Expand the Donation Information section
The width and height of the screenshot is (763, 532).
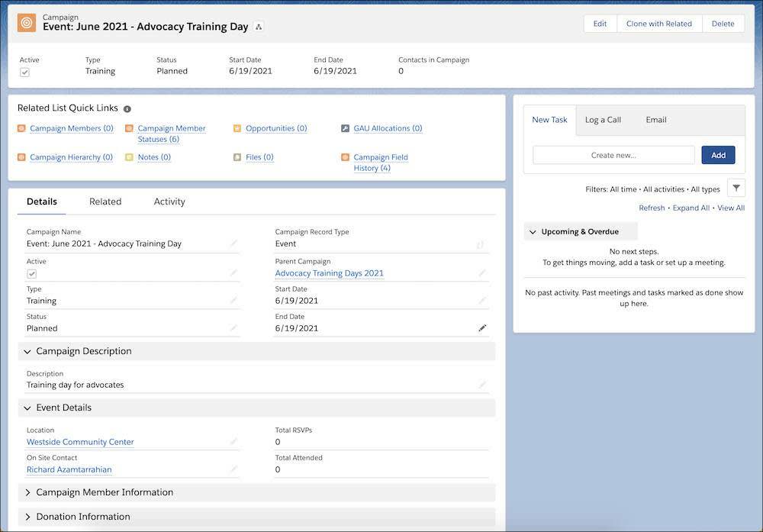click(x=27, y=516)
